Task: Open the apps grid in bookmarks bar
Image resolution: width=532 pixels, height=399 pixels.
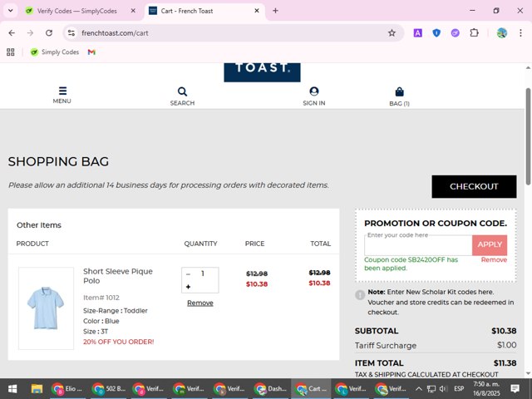Action: (11, 52)
